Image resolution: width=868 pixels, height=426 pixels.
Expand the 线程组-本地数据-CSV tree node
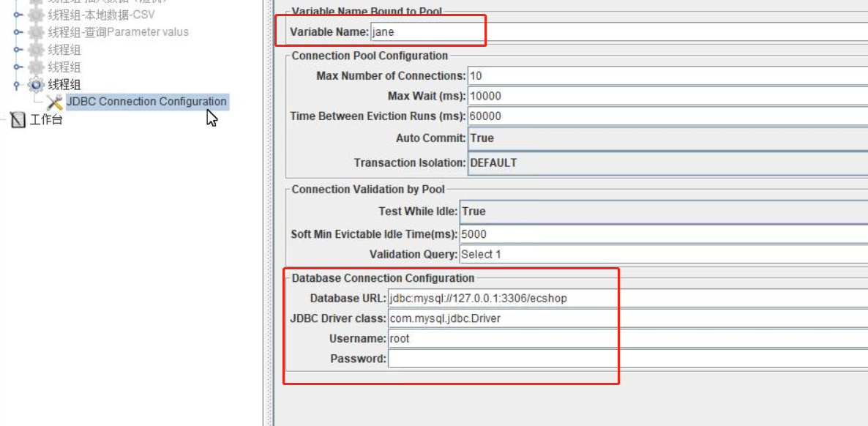[x=18, y=15]
